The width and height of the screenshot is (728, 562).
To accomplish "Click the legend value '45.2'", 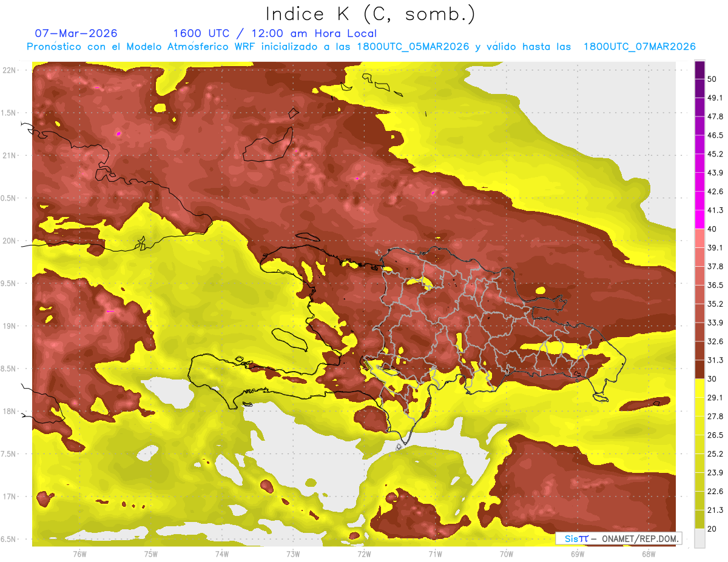I will point(715,154).
